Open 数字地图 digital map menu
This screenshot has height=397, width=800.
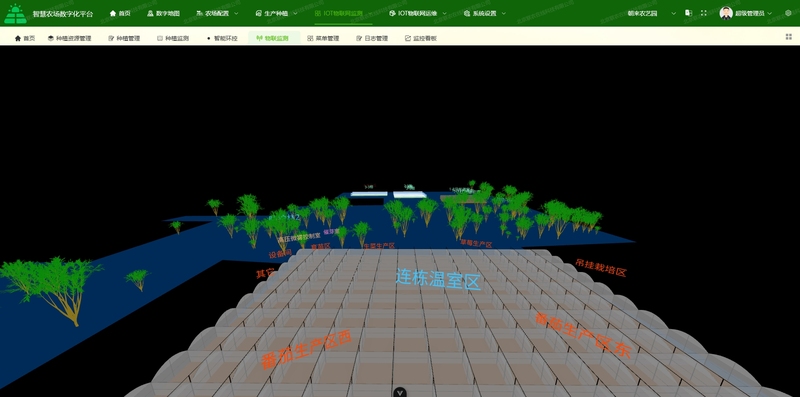[x=163, y=13]
